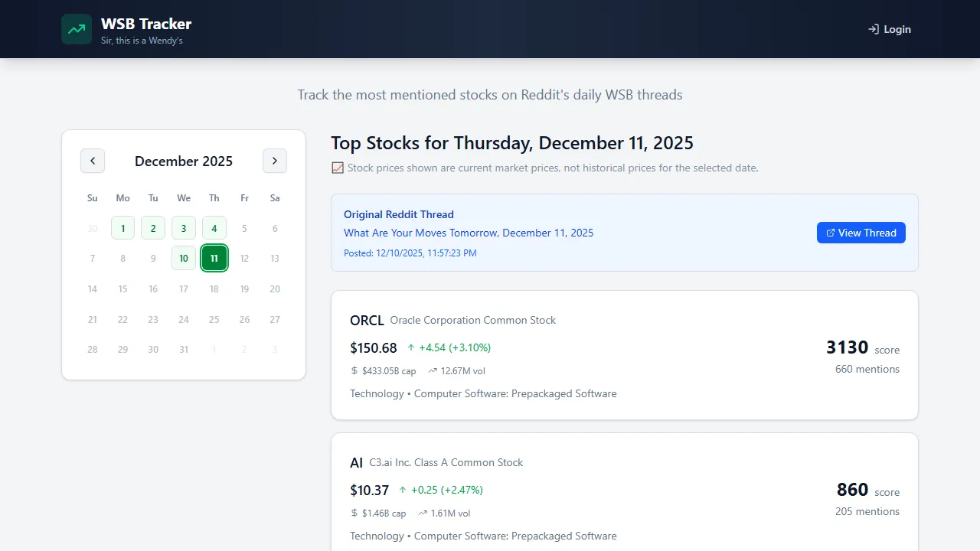Screen dimensions: 980x551
Task: Navigate to November using the left chevron
Action: (93, 161)
